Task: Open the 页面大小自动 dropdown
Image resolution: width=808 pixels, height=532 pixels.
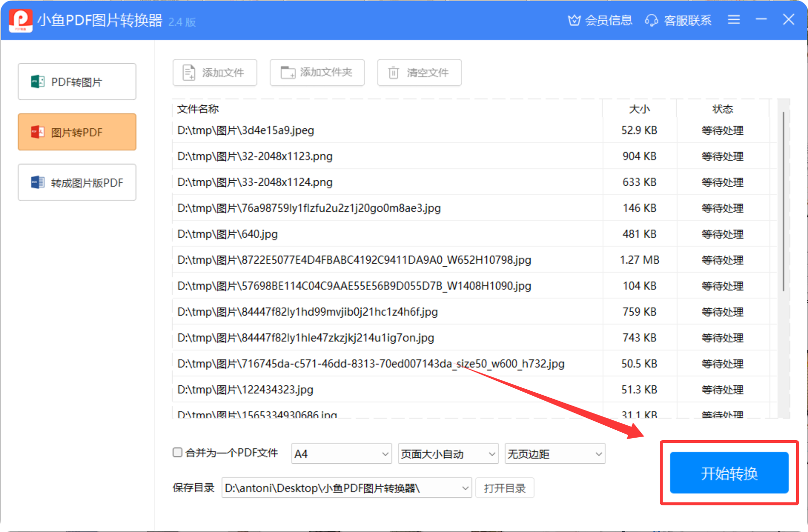Action: (492, 454)
